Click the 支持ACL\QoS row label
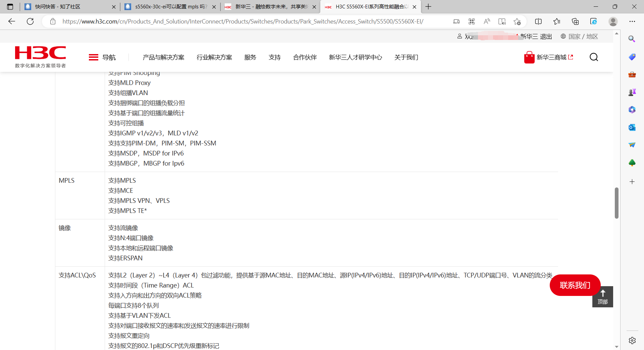The image size is (644, 350). pyautogui.click(x=77, y=275)
